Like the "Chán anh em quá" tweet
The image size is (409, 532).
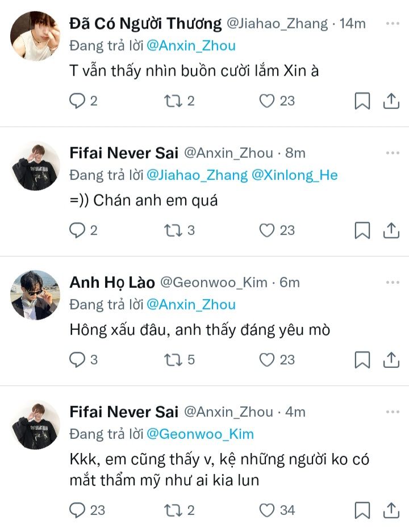coord(266,230)
